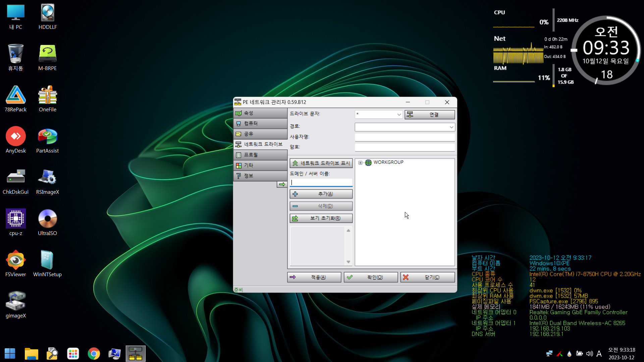
Task: Click the input language A indicator
Action: coord(599,354)
